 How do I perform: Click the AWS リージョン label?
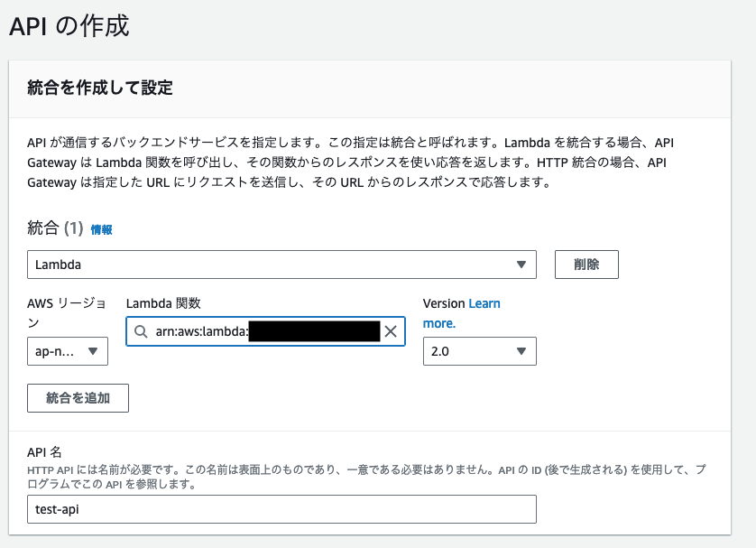tap(67, 313)
